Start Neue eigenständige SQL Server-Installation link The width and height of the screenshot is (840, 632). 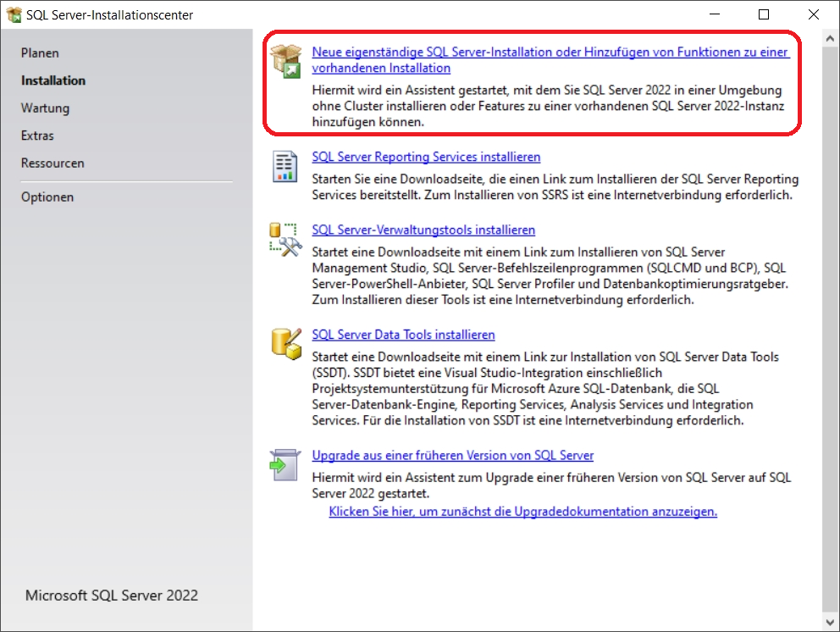(x=550, y=60)
